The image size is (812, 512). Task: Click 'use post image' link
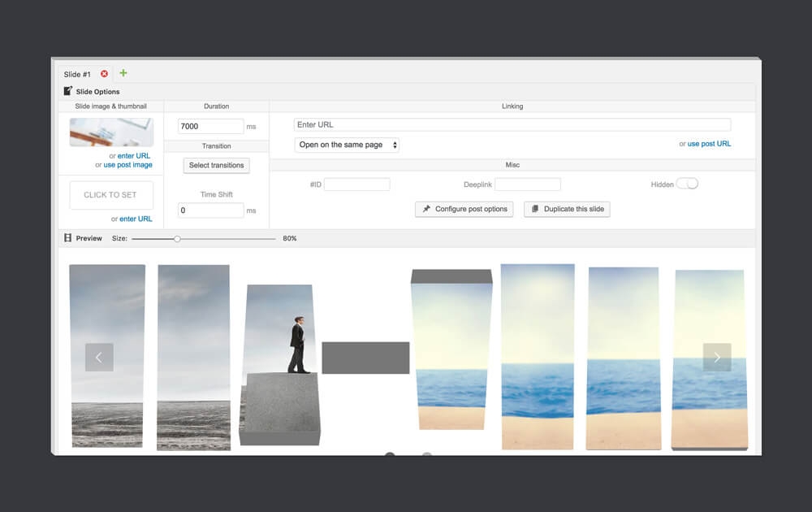point(127,165)
